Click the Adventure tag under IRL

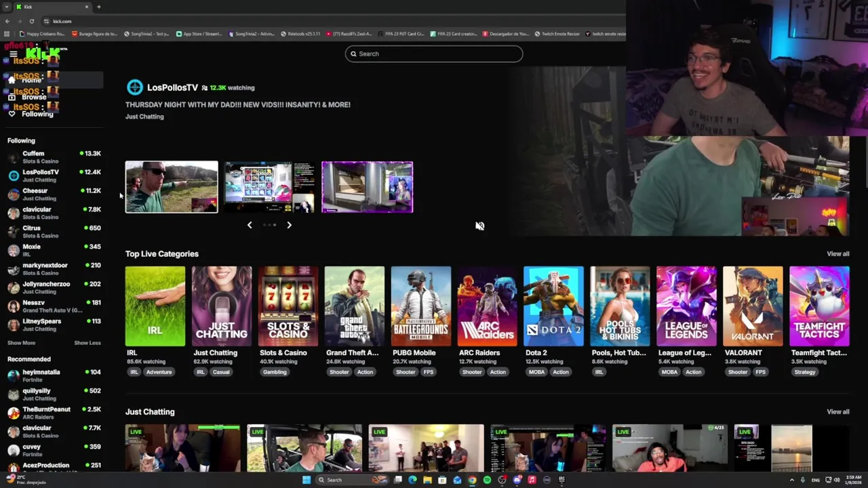click(159, 372)
